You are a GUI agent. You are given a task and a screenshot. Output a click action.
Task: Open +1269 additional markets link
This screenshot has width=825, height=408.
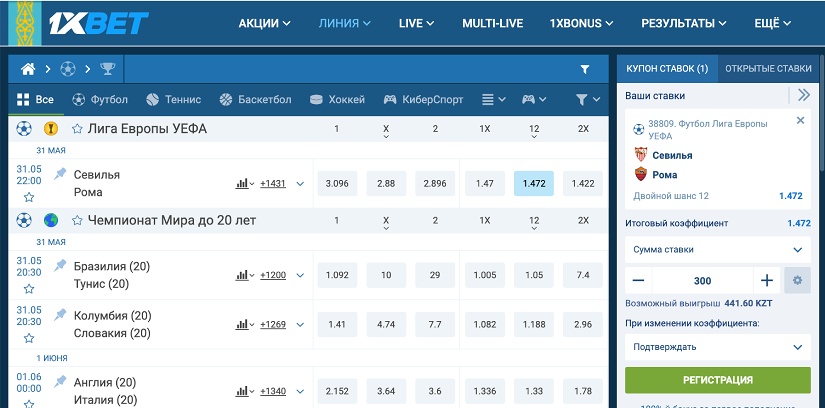coord(273,324)
